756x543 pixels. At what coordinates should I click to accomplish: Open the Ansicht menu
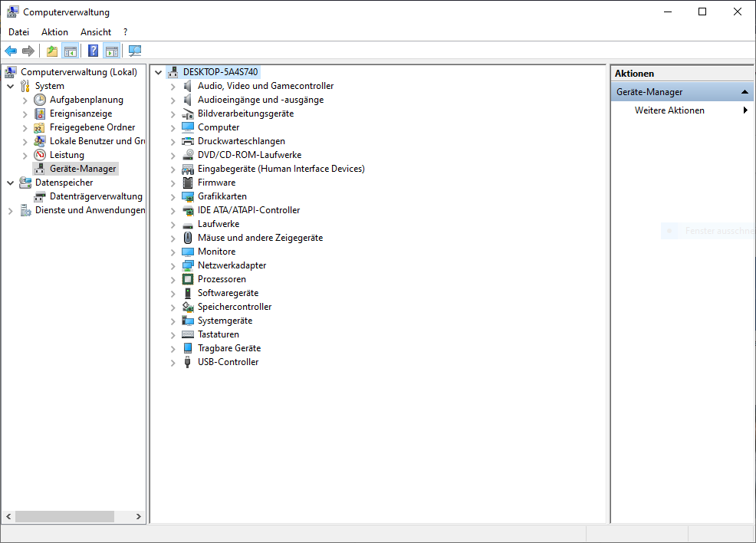click(x=96, y=31)
